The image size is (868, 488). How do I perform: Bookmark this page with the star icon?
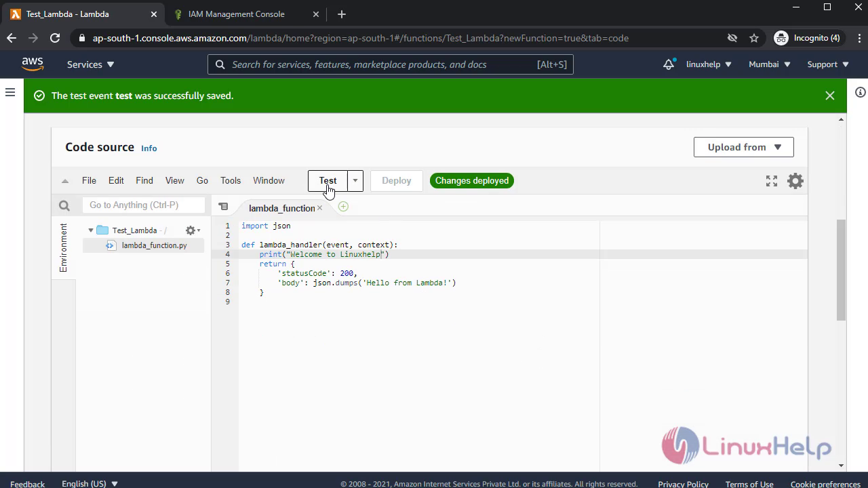[754, 38]
